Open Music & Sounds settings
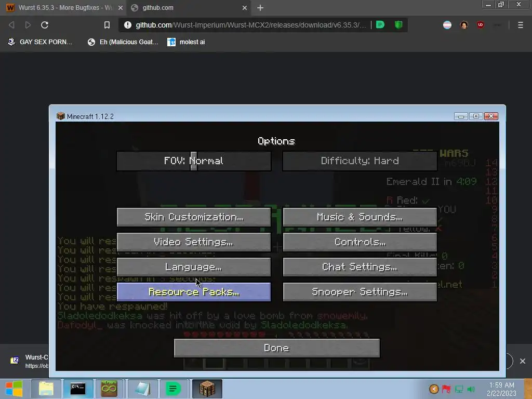The height and width of the screenshot is (399, 532). [x=360, y=217]
